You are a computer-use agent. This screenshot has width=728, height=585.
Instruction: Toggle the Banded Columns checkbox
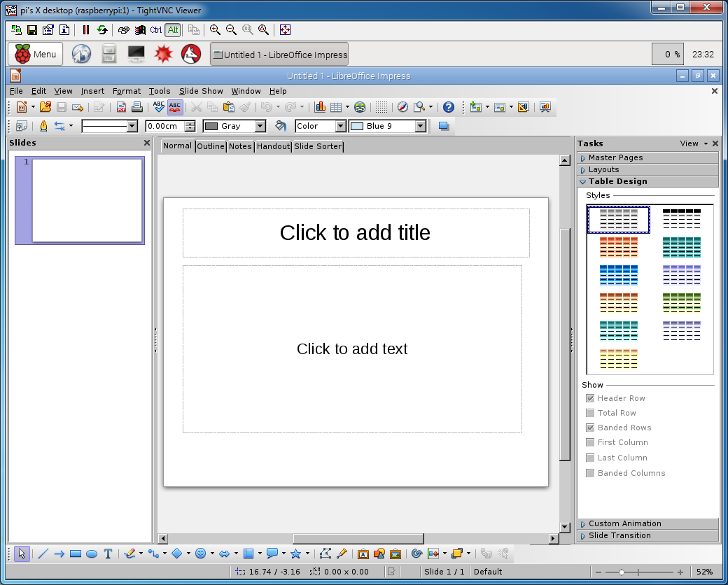pos(590,473)
